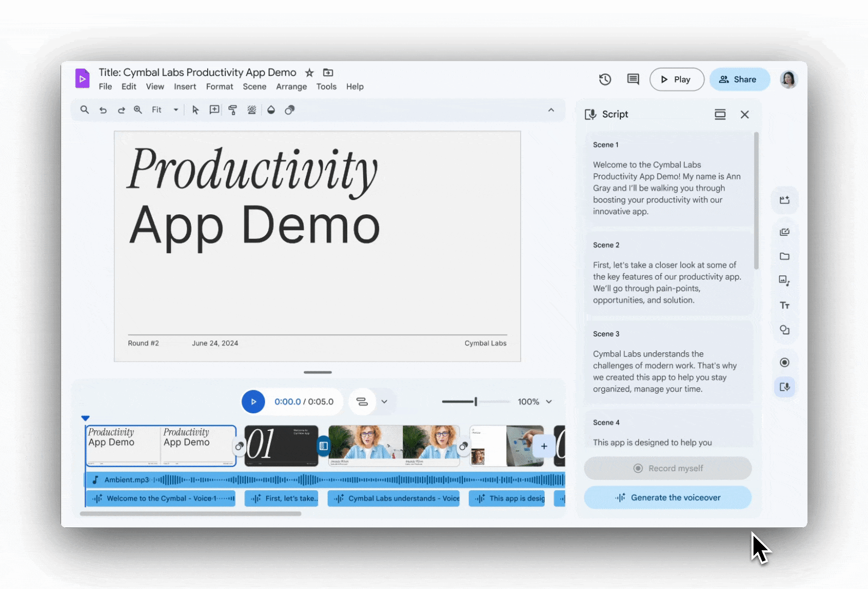Switch Script panel layout icon
The image size is (868, 589).
tap(720, 114)
